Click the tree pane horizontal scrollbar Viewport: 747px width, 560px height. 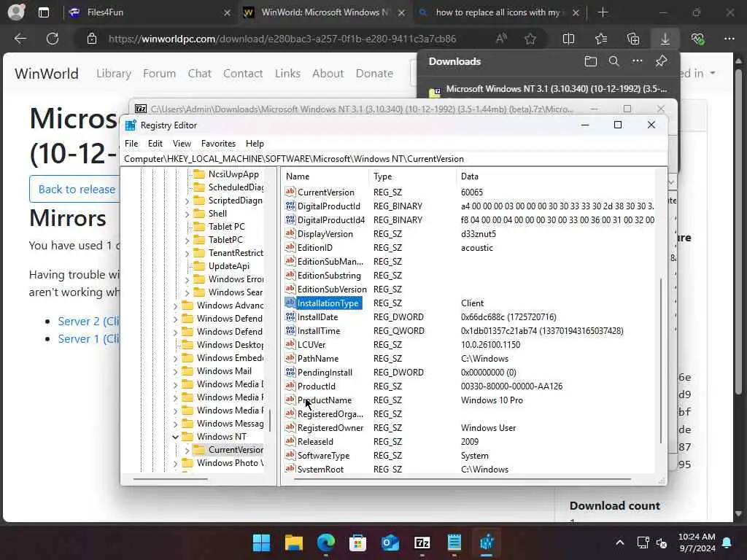[171, 478]
